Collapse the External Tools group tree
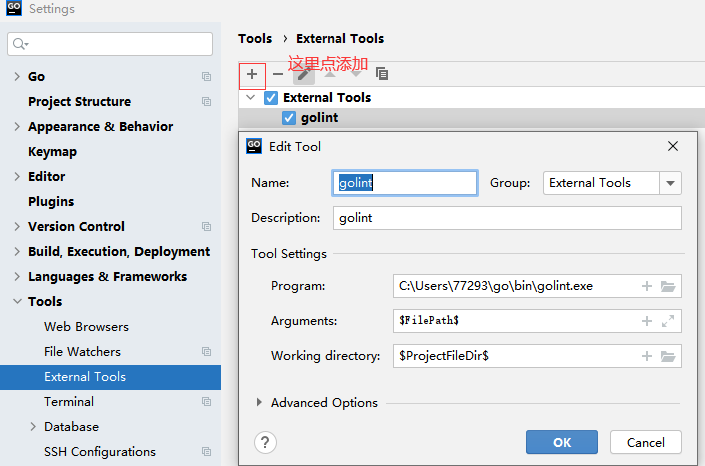 point(251,97)
